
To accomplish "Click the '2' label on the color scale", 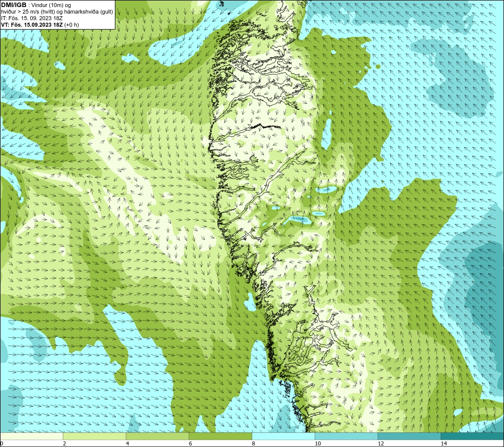I will click(65, 443).
